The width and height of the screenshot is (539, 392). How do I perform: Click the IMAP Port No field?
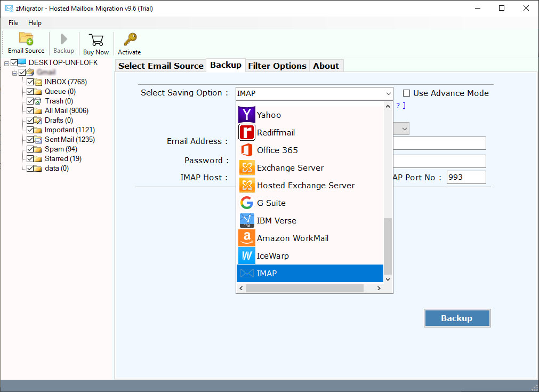tap(466, 178)
